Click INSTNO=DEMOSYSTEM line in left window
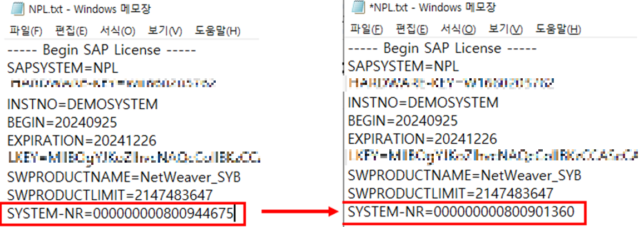644x227 pixels. coord(82,104)
